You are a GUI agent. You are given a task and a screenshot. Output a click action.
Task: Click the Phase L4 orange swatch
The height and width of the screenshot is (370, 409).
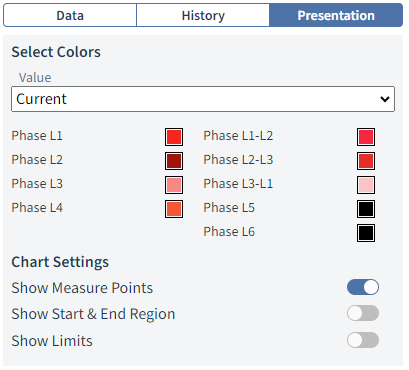click(x=174, y=209)
